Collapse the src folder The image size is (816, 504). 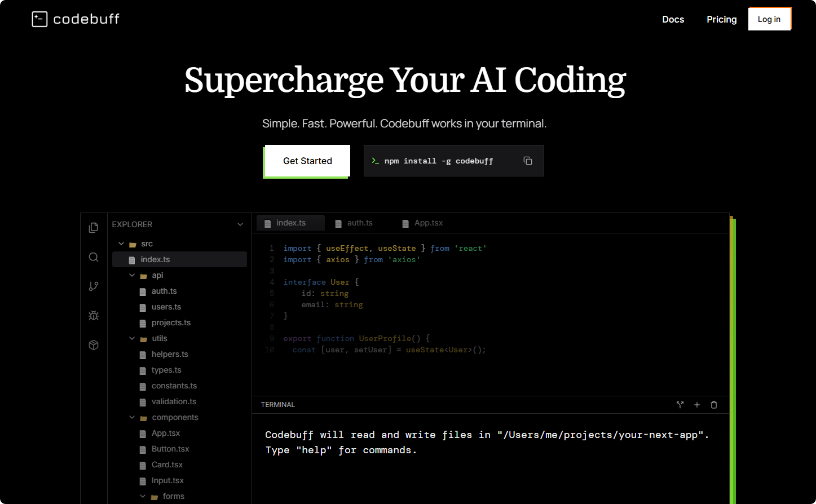[x=121, y=244]
